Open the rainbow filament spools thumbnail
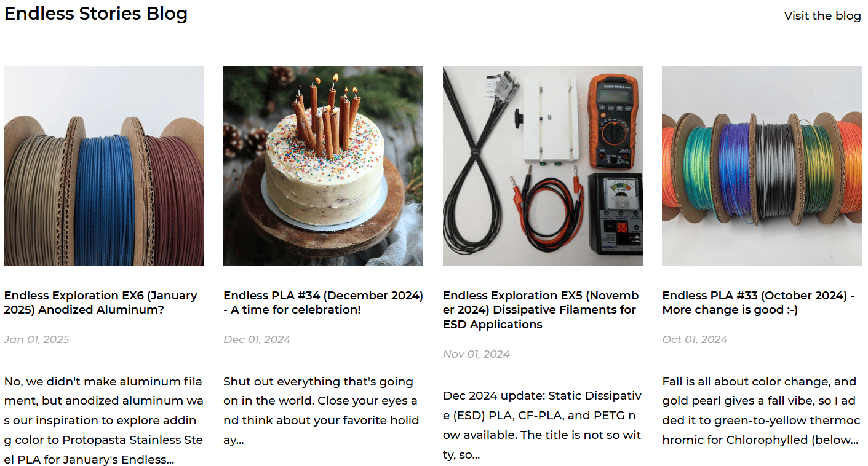The width and height of the screenshot is (868, 466). 762,165
